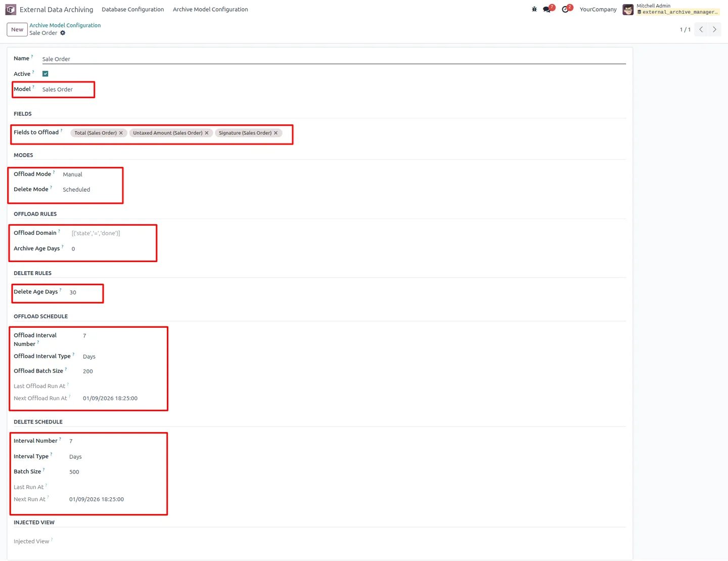This screenshot has width=728, height=561.
Task: Go to the previous record arrow
Action: pos(701,29)
